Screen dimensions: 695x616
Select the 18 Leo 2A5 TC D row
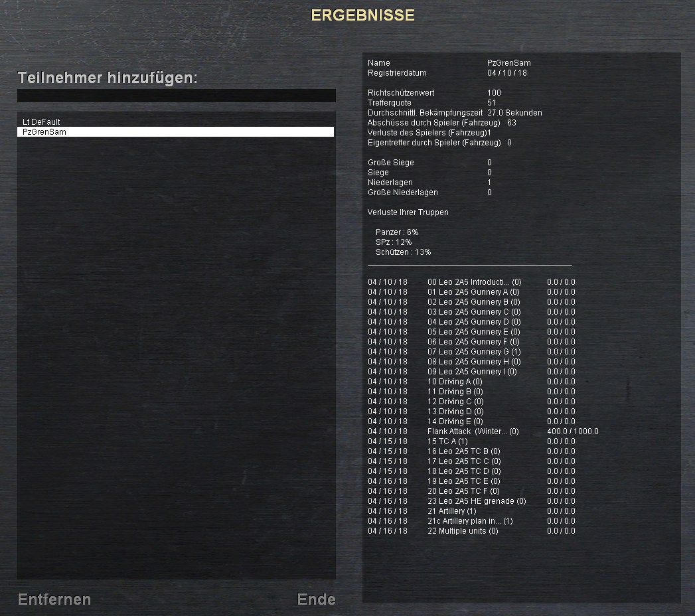(463, 471)
